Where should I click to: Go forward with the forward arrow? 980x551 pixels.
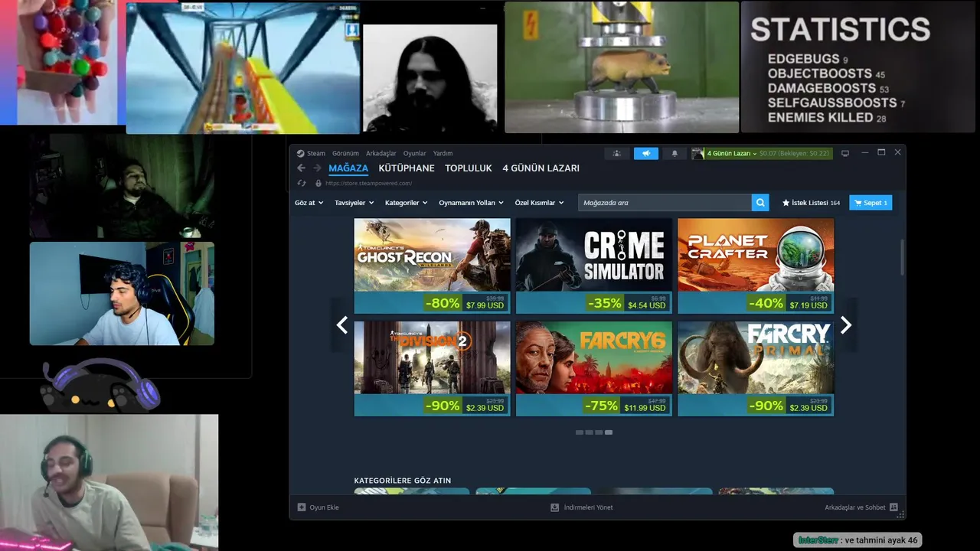pos(317,168)
